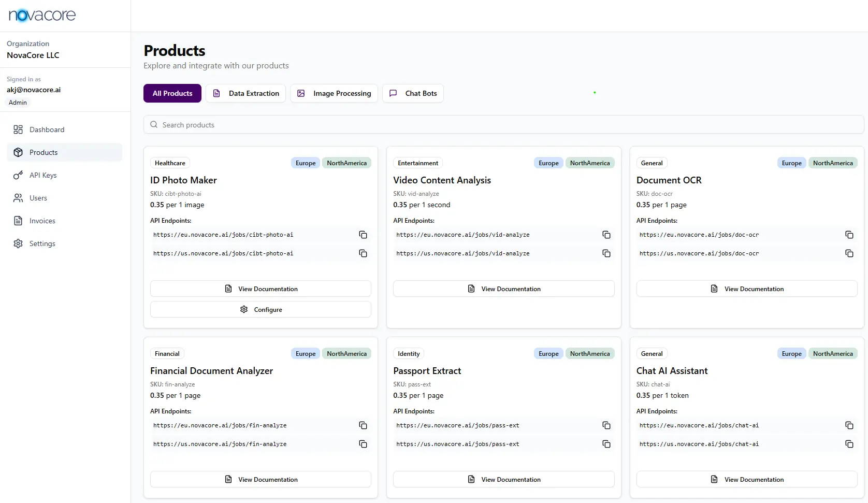Screen dimensions: 868x503
Task: Copy the US endpoint for Passport Extract
Action: (x=606, y=444)
